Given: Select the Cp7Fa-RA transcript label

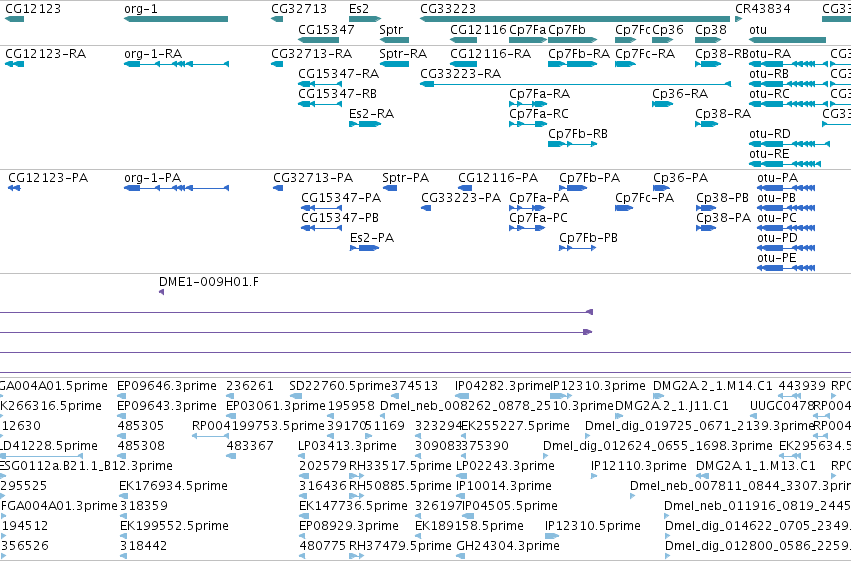Looking at the screenshot, I should 539,94.
